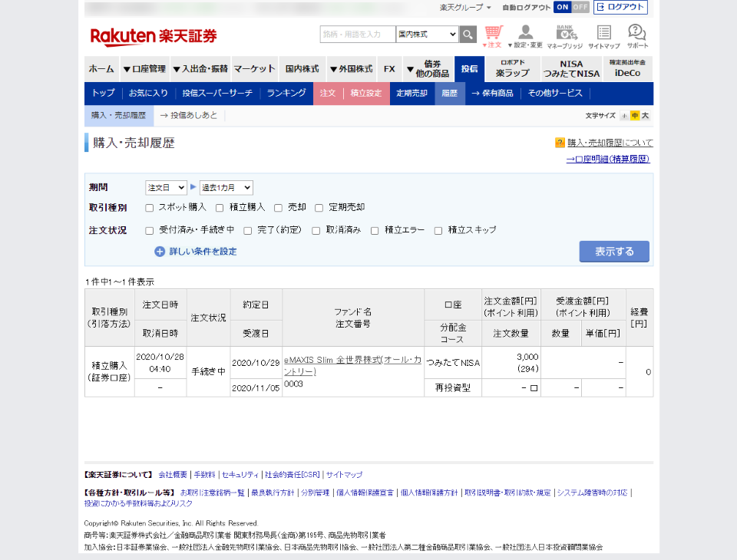The height and width of the screenshot is (560, 737).
Task: Go to the ホーム tab
Action: click(x=101, y=69)
